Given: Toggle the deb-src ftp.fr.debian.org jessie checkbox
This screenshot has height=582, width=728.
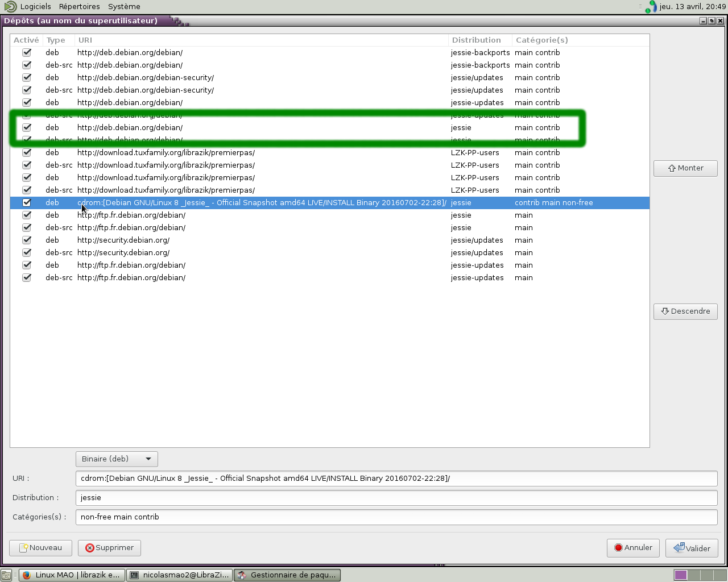Looking at the screenshot, I should coord(27,227).
